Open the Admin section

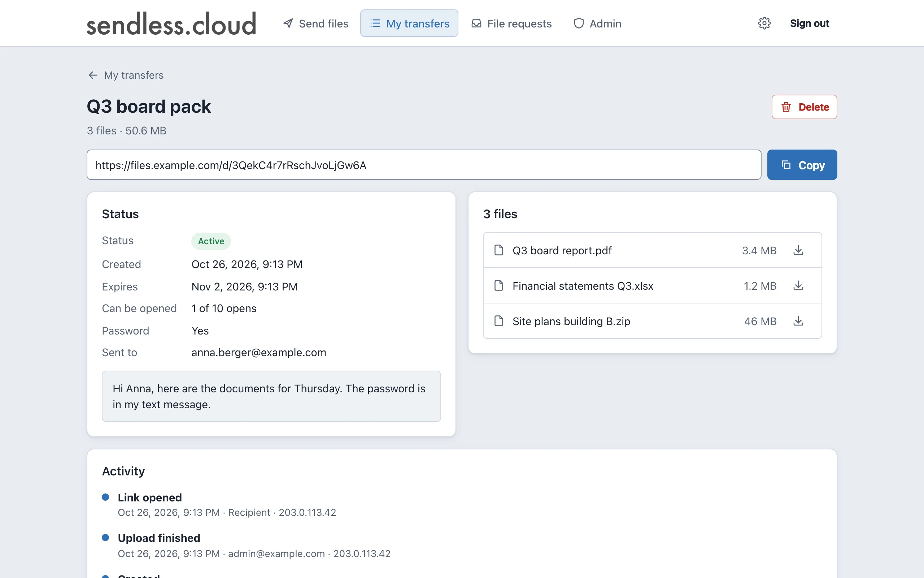coord(597,23)
